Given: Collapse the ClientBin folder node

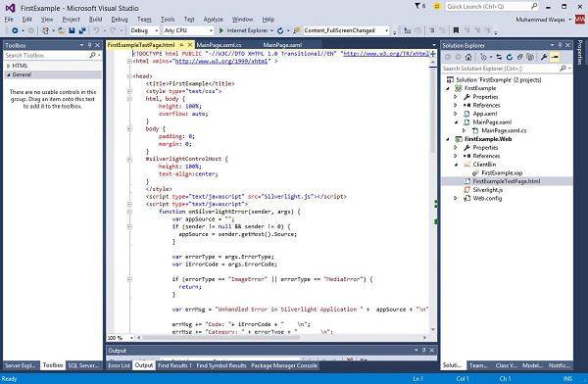Looking at the screenshot, I should click(457, 165).
